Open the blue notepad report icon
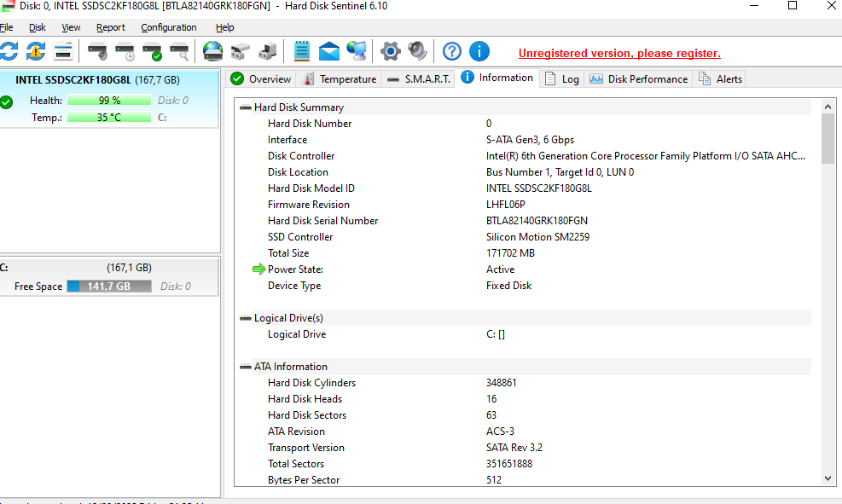Screen dimensions: 842x504 pyautogui.click(x=301, y=51)
